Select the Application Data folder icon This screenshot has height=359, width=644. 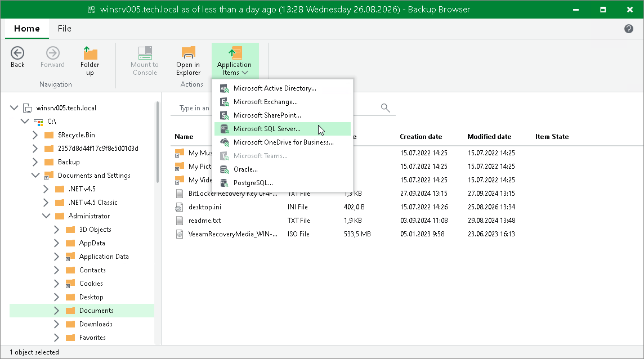click(70, 257)
